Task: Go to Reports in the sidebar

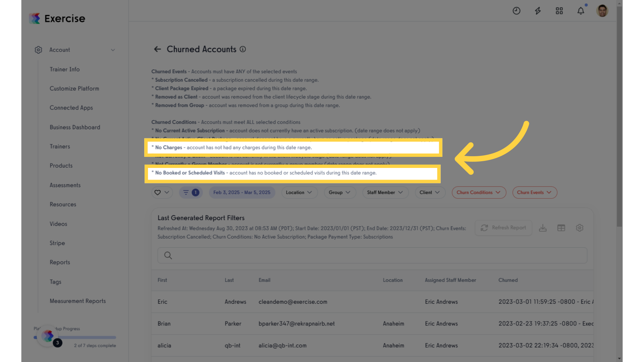Action: [x=60, y=262]
